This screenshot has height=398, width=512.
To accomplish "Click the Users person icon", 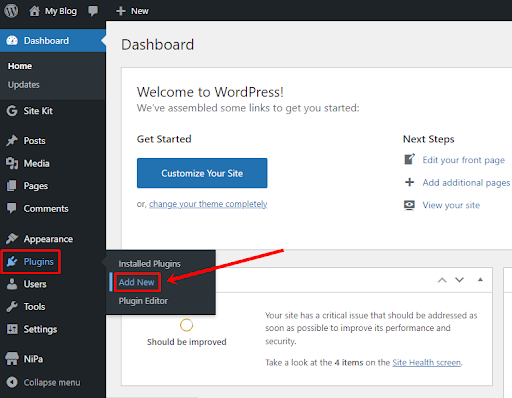I will pyautogui.click(x=12, y=284).
